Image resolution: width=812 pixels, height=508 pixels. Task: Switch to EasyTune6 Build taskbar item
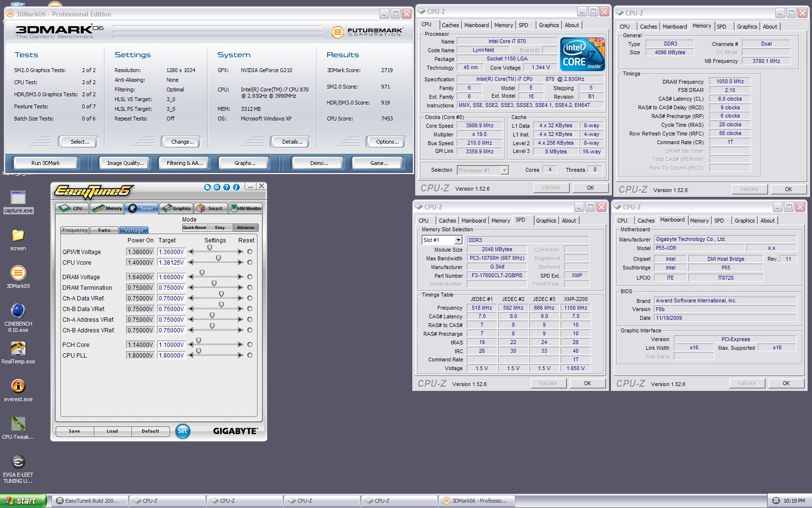pyautogui.click(x=90, y=501)
